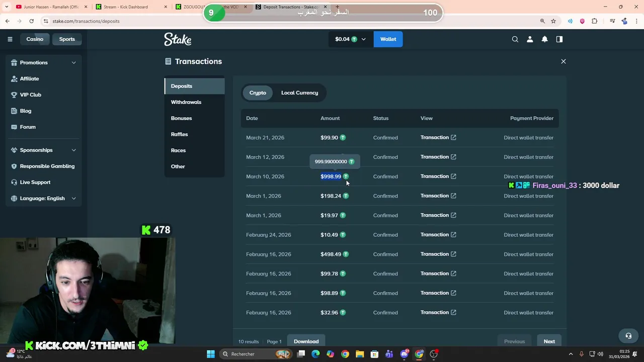
Task: Open Transaction link for $98.89 row
Action: [438, 293]
